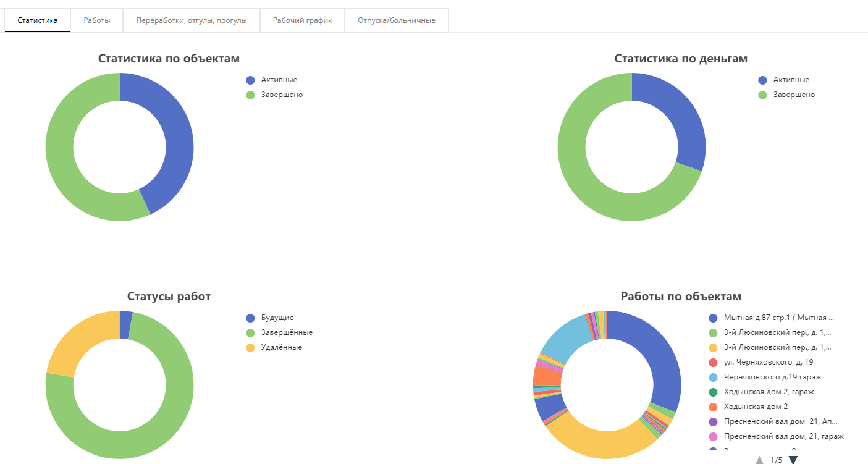Toggle Завершено in Статистика по деньгам legend
868x464 pixels.
point(793,95)
